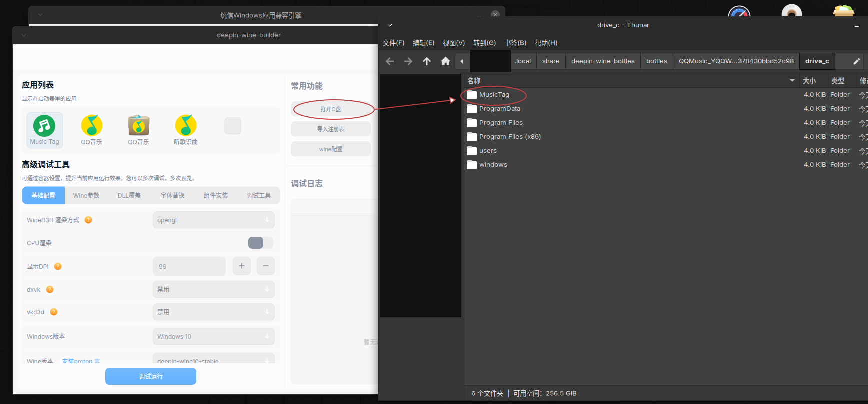
Task: Go to home folder in Thunar
Action: coord(445,61)
